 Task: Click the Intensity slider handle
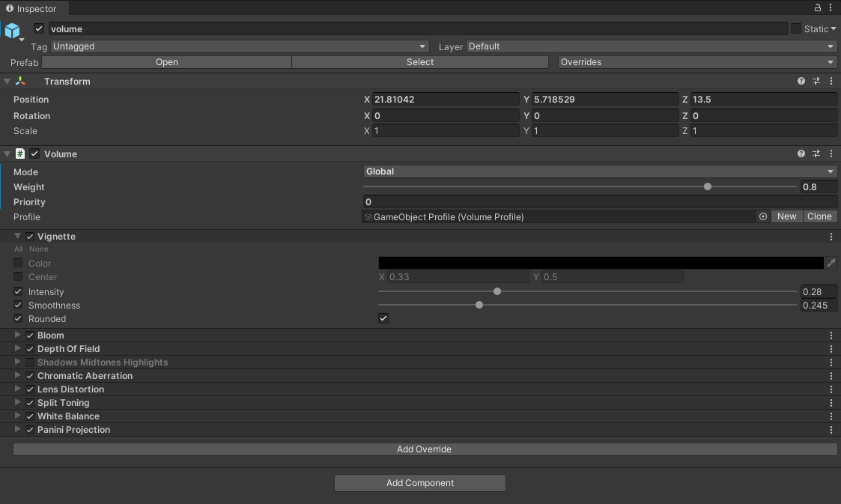tap(497, 291)
